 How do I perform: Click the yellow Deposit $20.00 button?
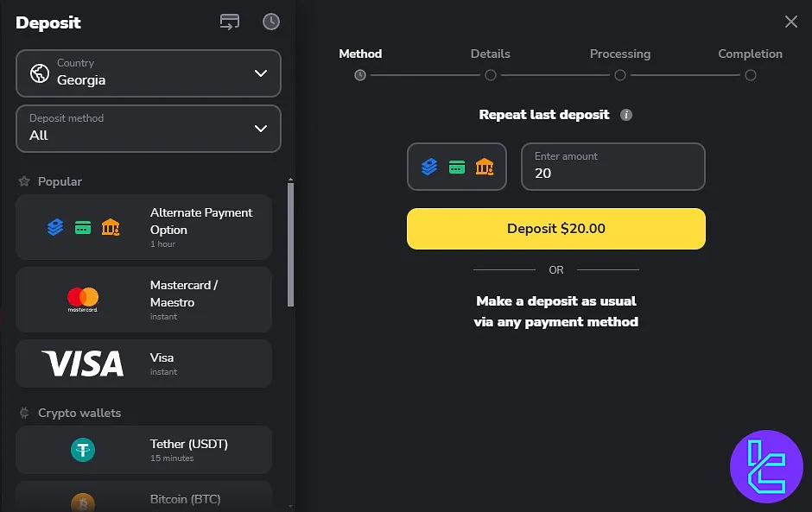point(556,229)
